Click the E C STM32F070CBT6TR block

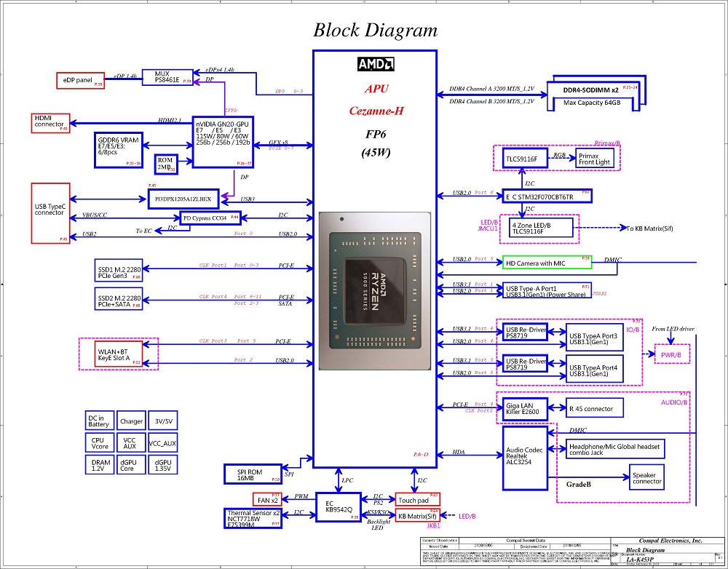click(547, 196)
